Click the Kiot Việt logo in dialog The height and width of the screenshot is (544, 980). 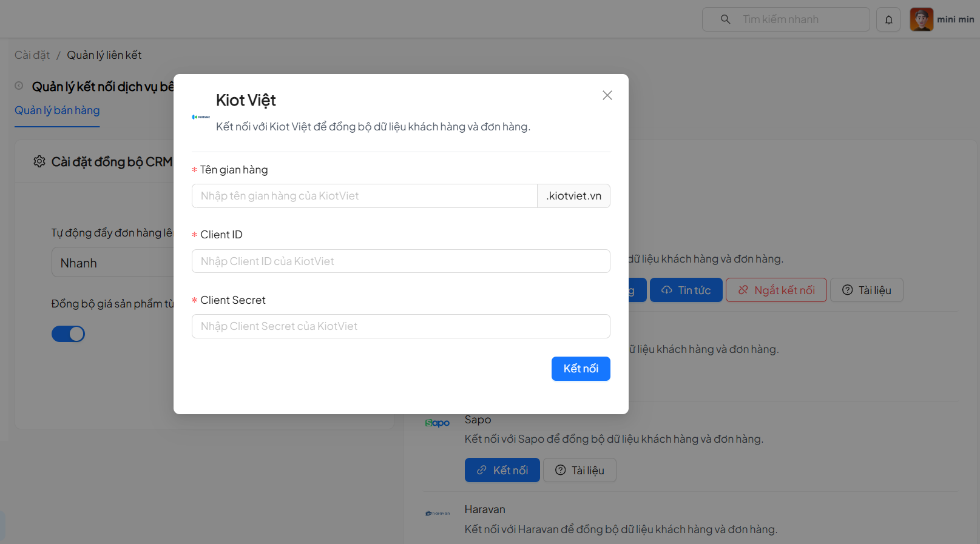(x=201, y=117)
